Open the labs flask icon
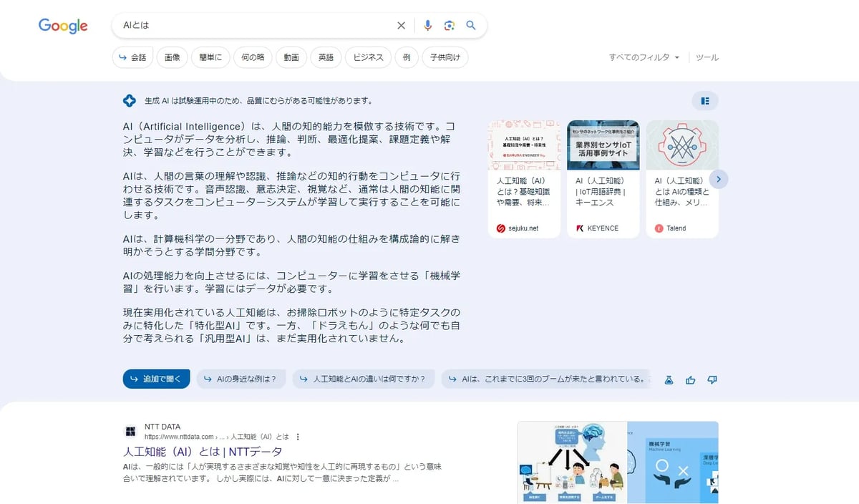Viewport: 859px width, 504px height. (x=669, y=379)
